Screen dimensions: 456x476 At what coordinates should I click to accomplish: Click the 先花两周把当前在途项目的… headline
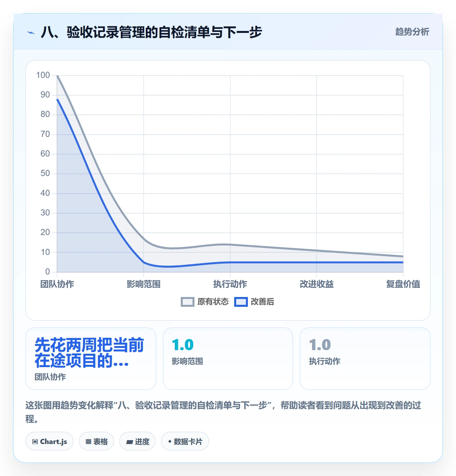[x=89, y=353]
